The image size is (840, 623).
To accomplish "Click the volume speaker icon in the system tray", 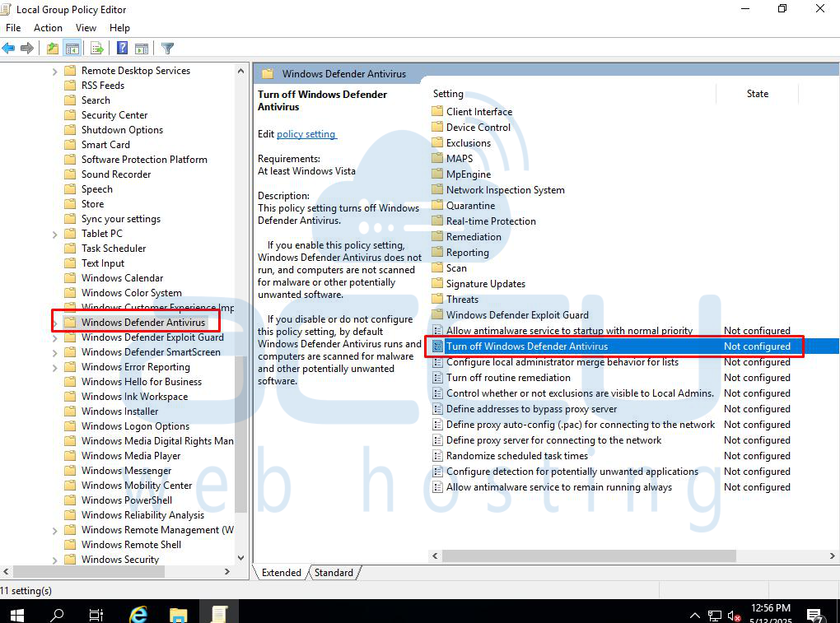I will coord(734,616).
